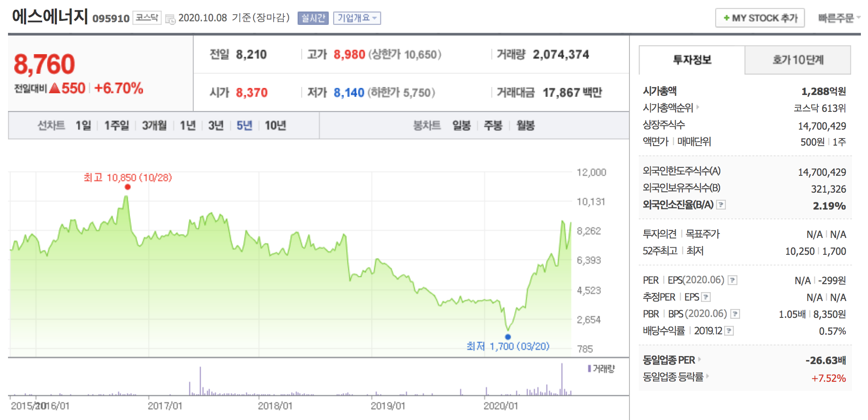Click the 고가 value 8,980
Image resolution: width=868 pixels, height=420 pixels.
[349, 55]
